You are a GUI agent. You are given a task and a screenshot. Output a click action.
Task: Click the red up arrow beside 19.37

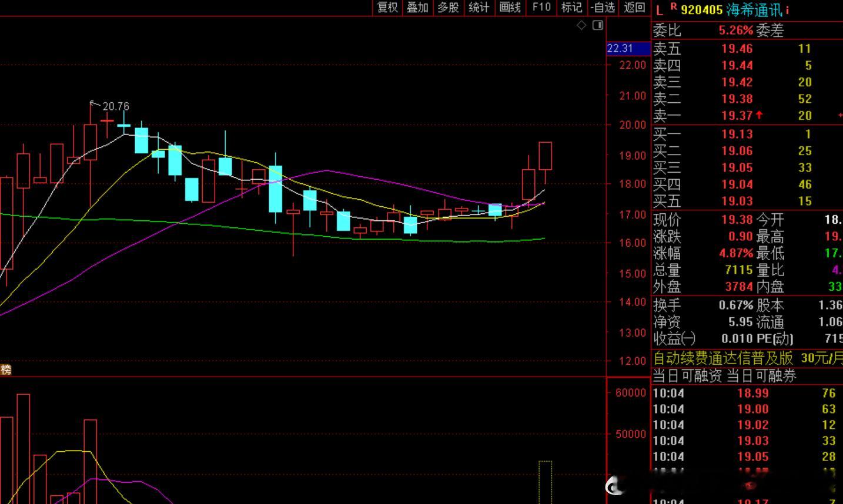tap(759, 115)
